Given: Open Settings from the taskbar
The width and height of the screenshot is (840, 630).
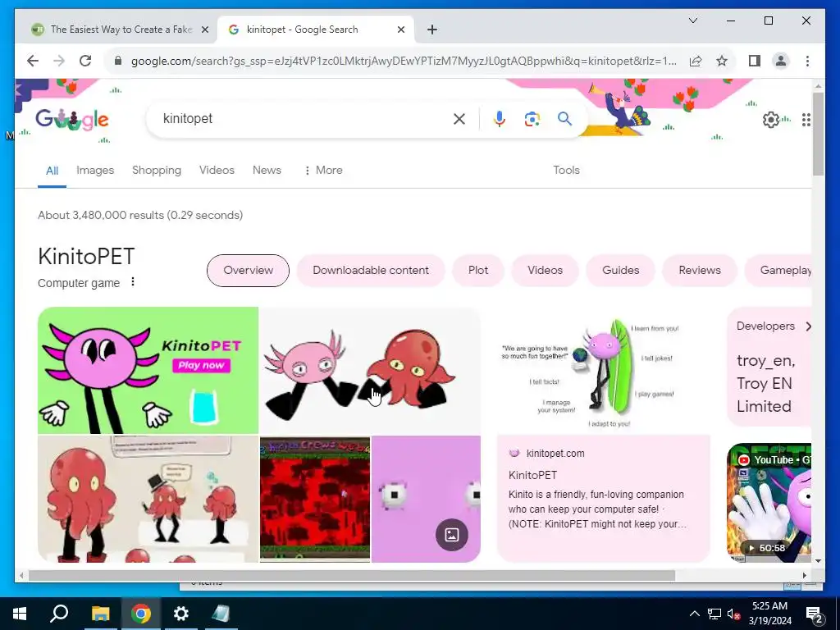Looking at the screenshot, I should (x=181, y=614).
